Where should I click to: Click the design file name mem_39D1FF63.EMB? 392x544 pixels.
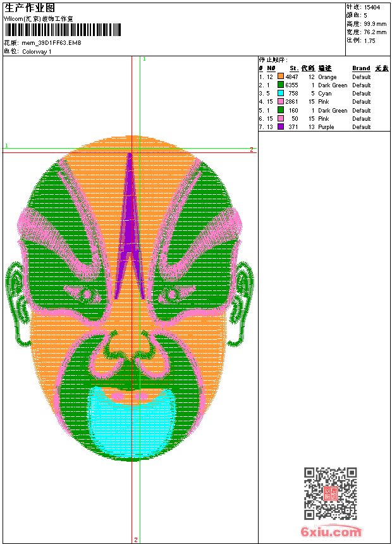[x=52, y=43]
